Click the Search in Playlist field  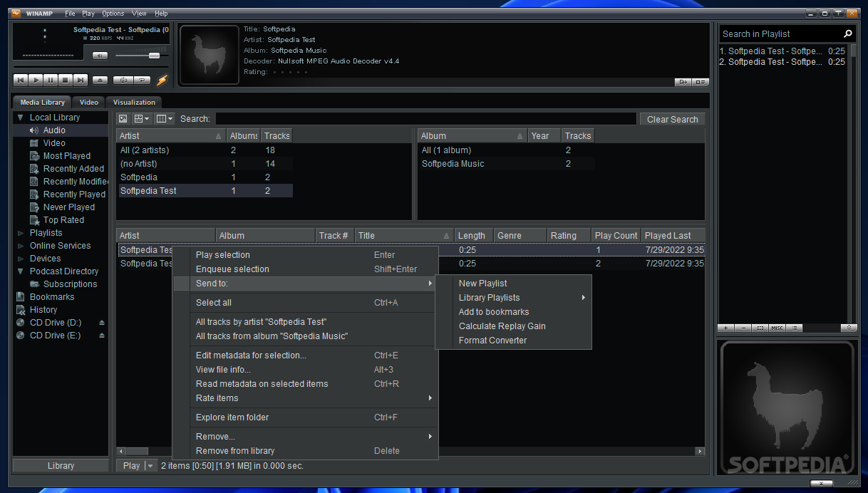pos(780,33)
